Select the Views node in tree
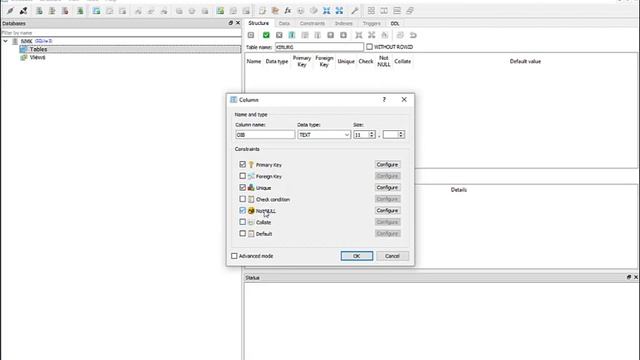Screen dimensions: 640x360 click(37, 58)
